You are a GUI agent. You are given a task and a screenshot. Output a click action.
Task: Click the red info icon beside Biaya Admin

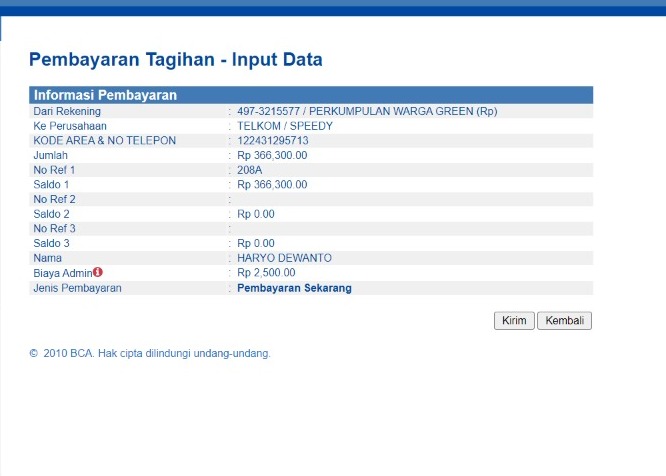tap(98, 272)
